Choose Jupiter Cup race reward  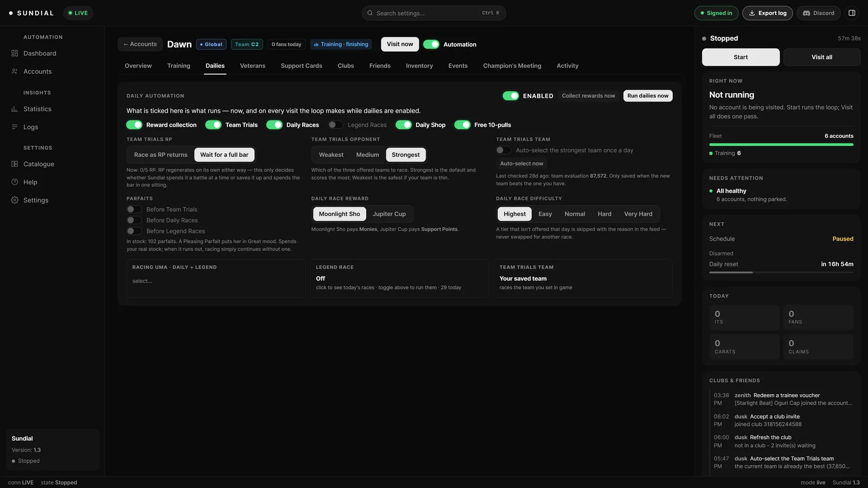click(389, 214)
